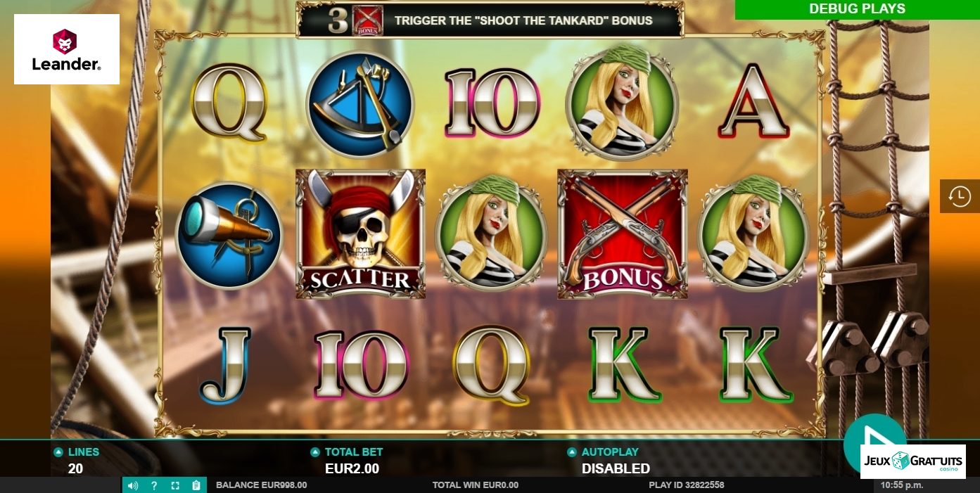Click the Leander logo
The width and height of the screenshot is (980, 493).
(67, 49)
